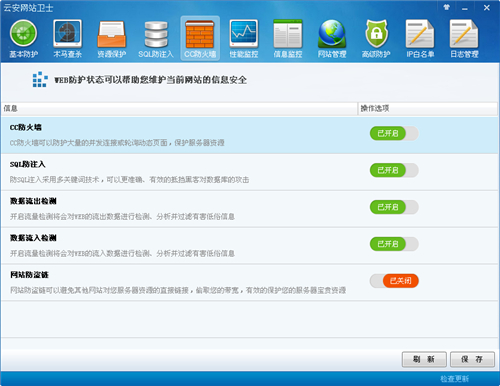Open the 信息监控 info monitoring icon
The image size is (500, 386).
click(x=288, y=39)
